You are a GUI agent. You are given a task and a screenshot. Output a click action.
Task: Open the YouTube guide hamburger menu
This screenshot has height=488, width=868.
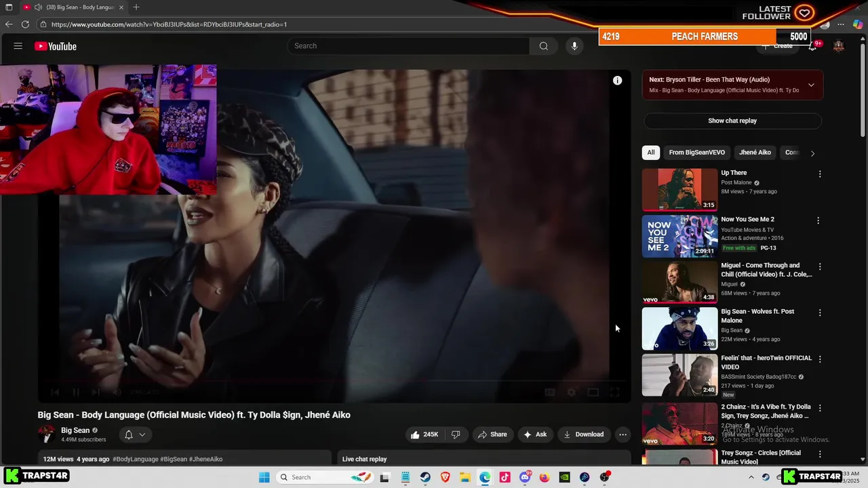tap(18, 46)
